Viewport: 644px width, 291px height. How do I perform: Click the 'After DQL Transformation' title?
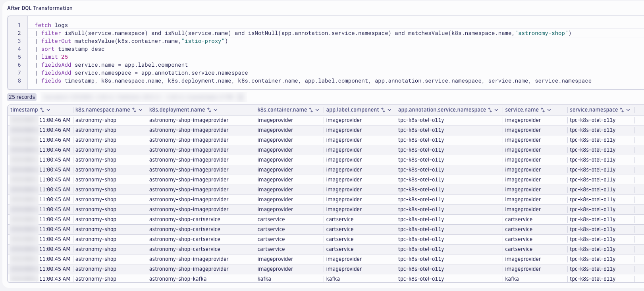[40, 8]
